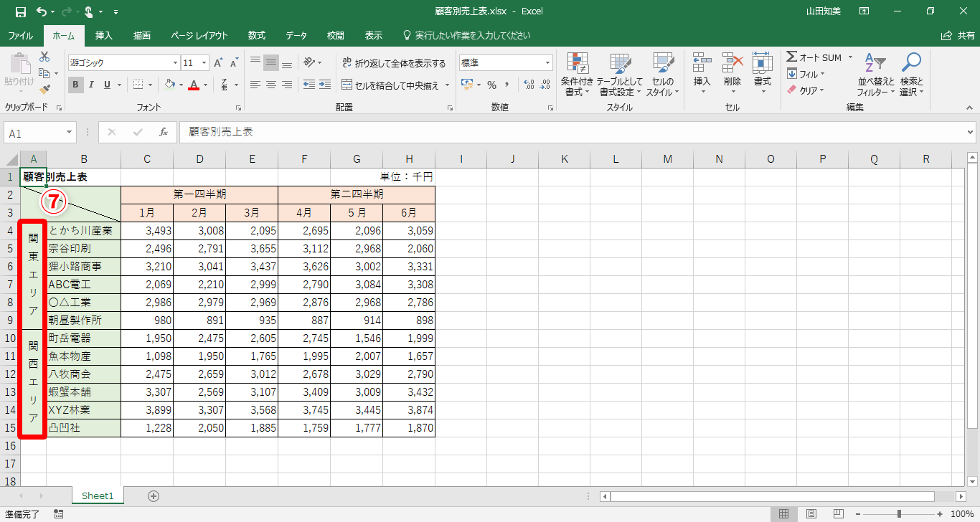Copy the selected cells
980x522 pixels.
(44, 73)
